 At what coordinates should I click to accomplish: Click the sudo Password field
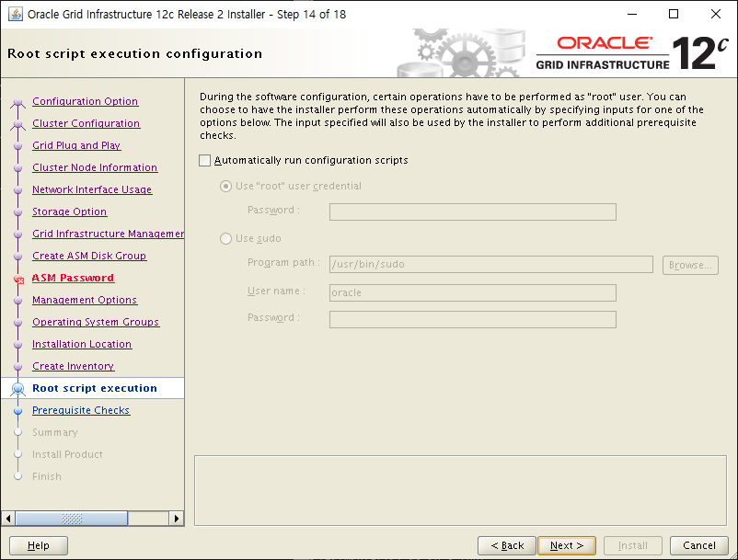click(473, 320)
